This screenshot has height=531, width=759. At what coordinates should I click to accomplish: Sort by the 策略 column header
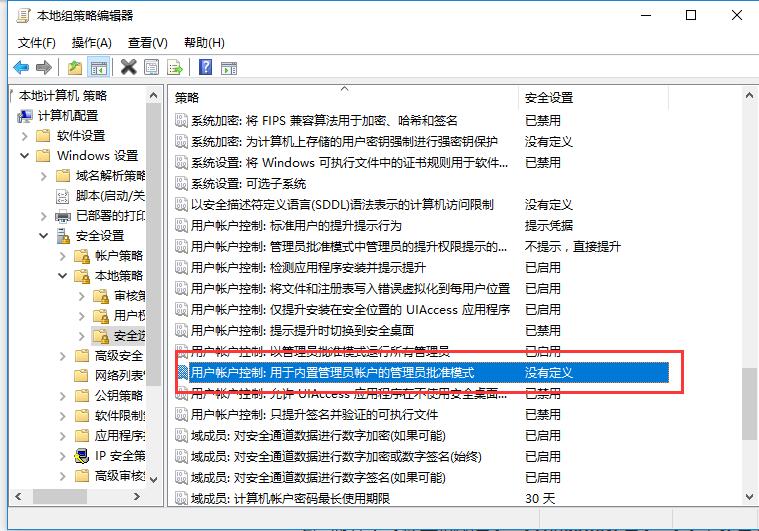pyautogui.click(x=340, y=97)
